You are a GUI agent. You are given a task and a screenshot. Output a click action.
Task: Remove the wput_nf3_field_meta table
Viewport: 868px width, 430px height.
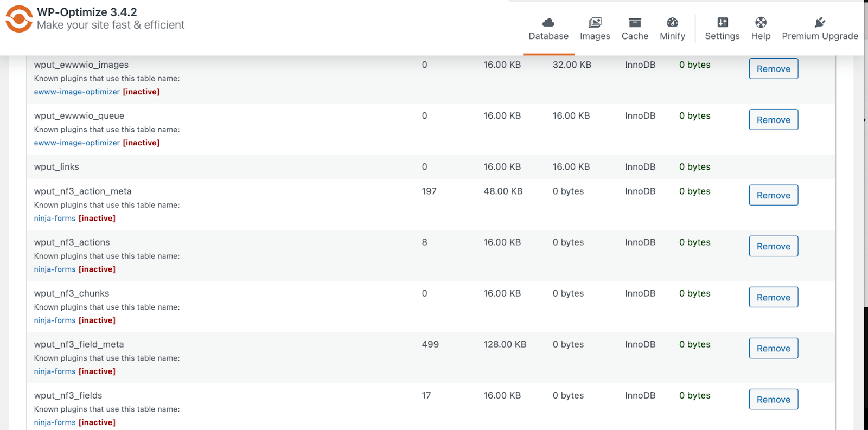[773, 348]
